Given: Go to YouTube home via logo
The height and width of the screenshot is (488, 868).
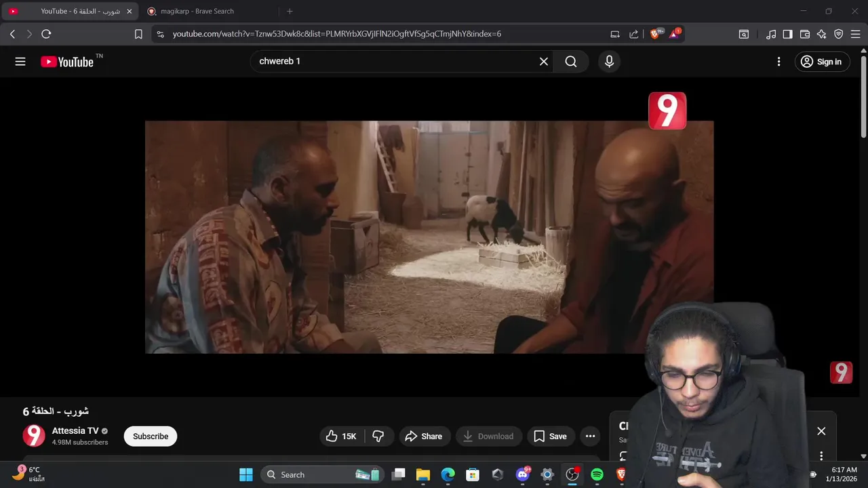Looking at the screenshot, I should click(67, 62).
